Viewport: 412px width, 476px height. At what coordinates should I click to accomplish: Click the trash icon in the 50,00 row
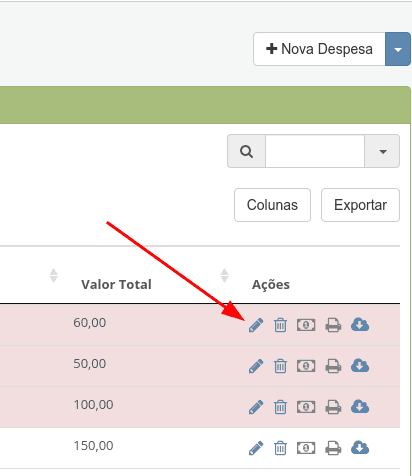point(280,366)
